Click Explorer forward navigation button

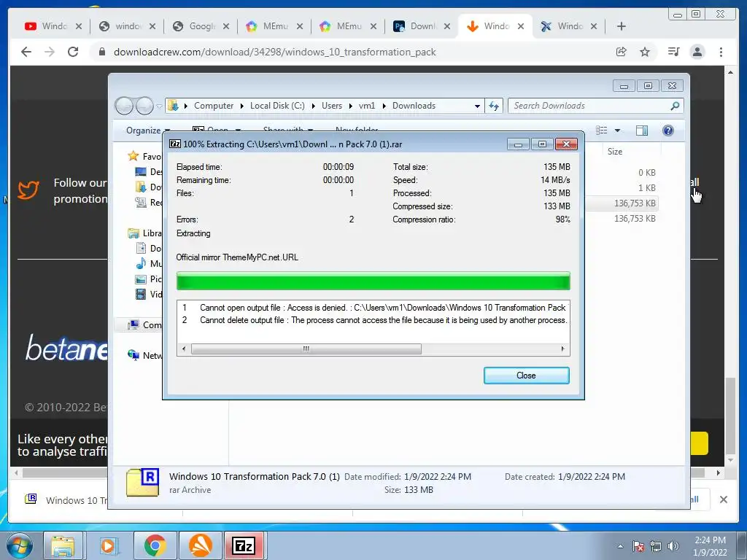(x=144, y=106)
